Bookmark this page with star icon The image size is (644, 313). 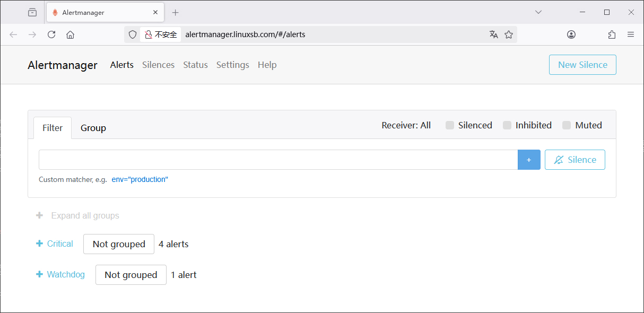point(509,34)
